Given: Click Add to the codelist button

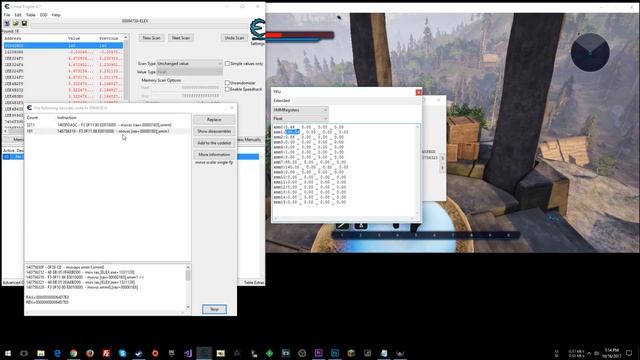Looking at the screenshot, I should point(214,143).
